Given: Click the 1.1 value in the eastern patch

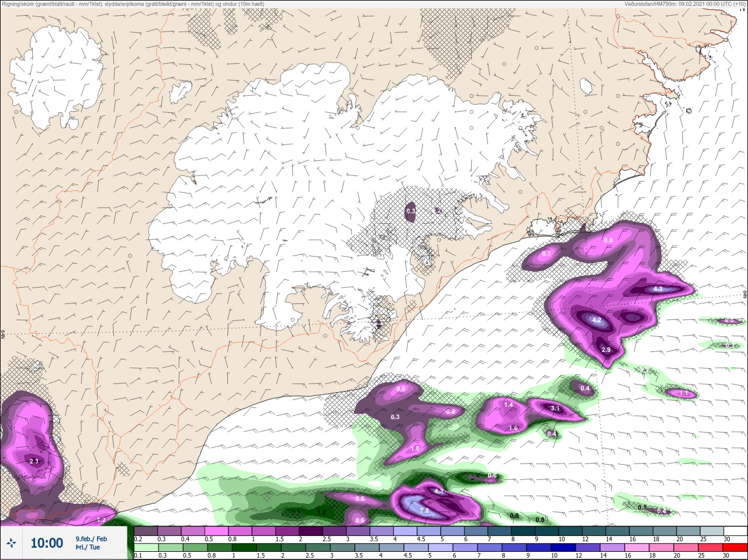Looking at the screenshot, I should click(x=684, y=394).
